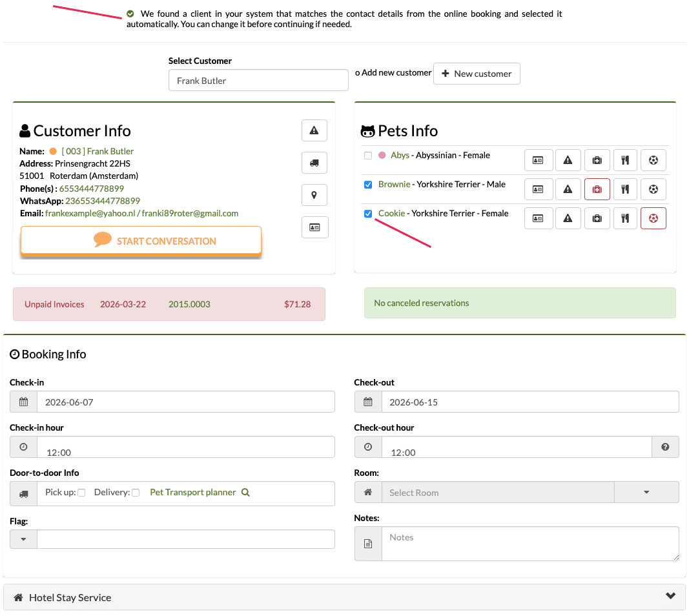This screenshot has height=616, width=689.
Task: Open the Select Room dropdown arrow
Action: (646, 492)
